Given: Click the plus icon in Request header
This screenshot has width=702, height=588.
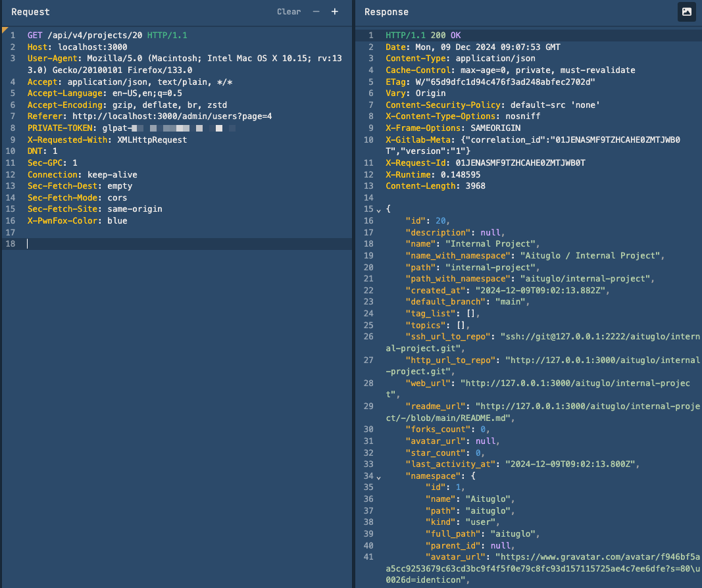Looking at the screenshot, I should pyautogui.click(x=334, y=12).
